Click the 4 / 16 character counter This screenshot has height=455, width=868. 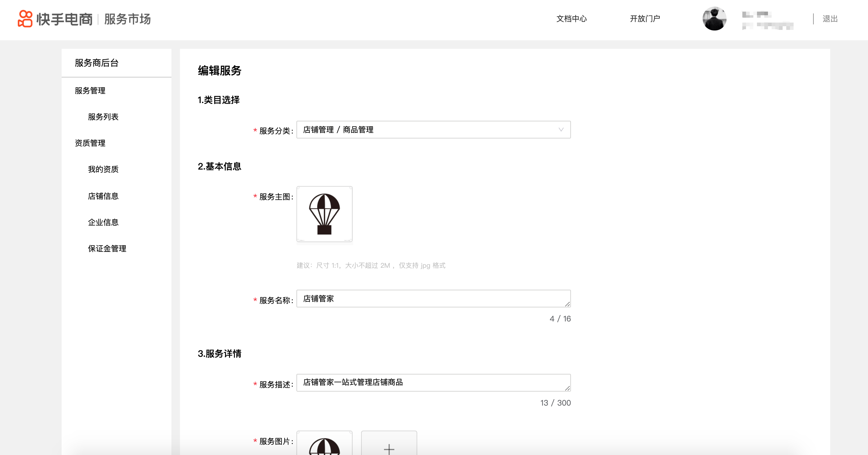560,319
